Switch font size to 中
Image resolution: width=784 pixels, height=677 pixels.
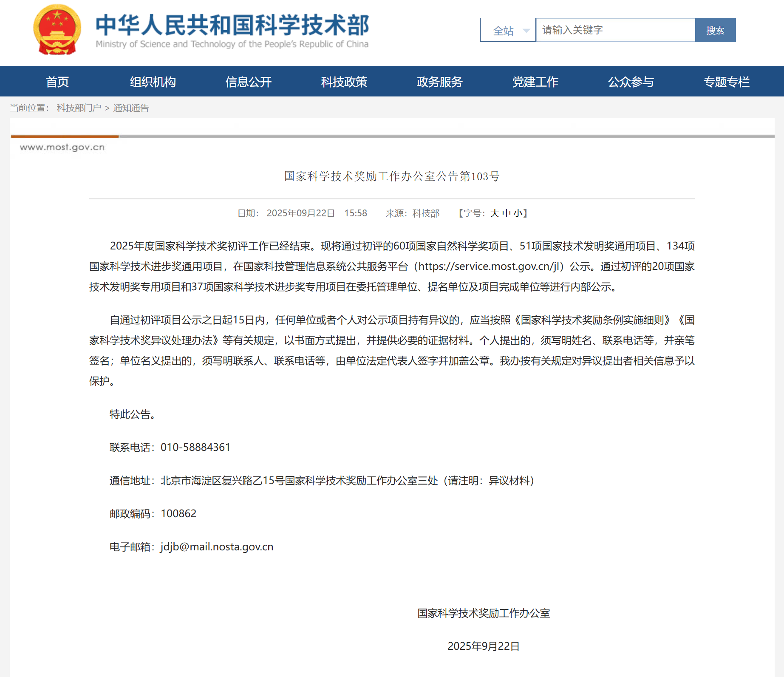[507, 213]
